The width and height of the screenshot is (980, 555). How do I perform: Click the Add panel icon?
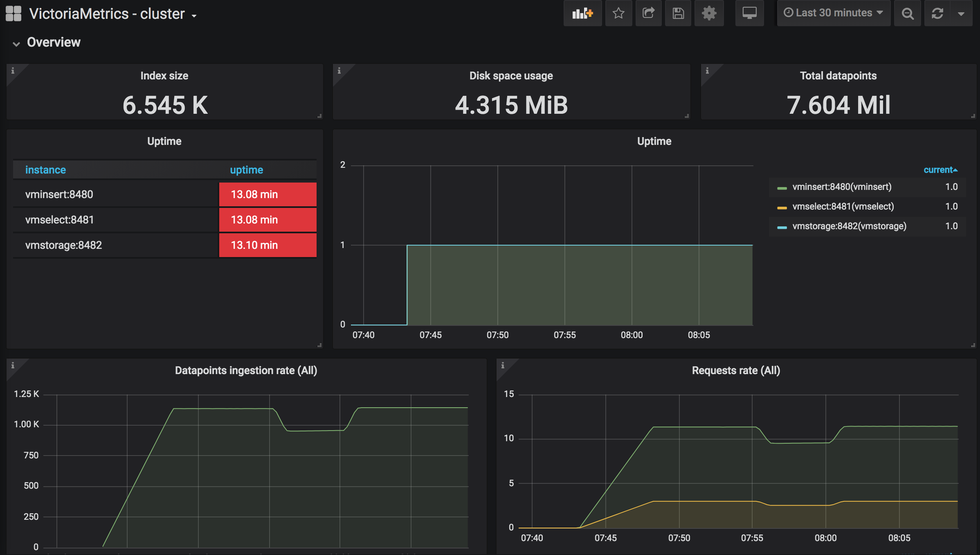(582, 13)
